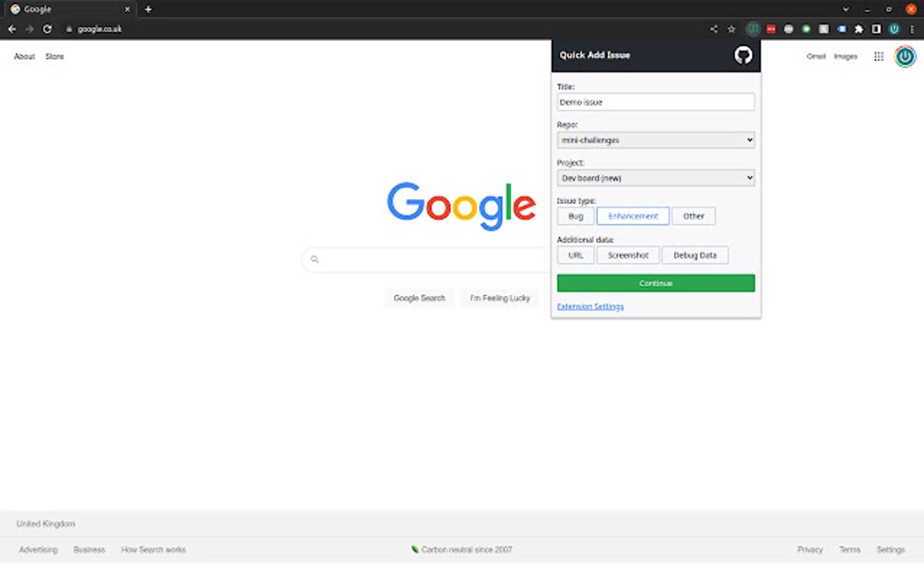Viewport: 924px width, 578px height.
Task: Open the Google apps grid
Action: coord(877,56)
